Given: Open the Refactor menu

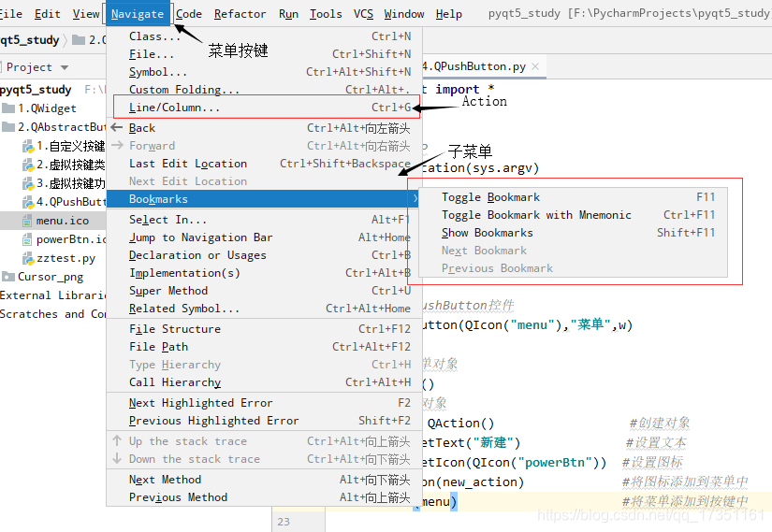Looking at the screenshot, I should (x=240, y=14).
